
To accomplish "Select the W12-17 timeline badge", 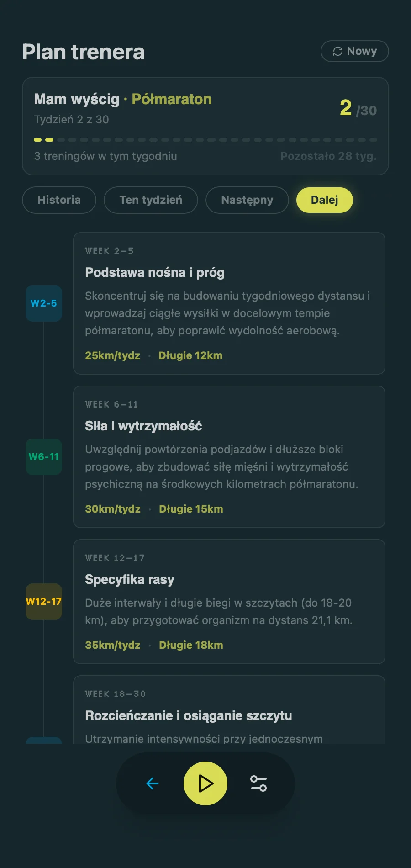I will [44, 601].
